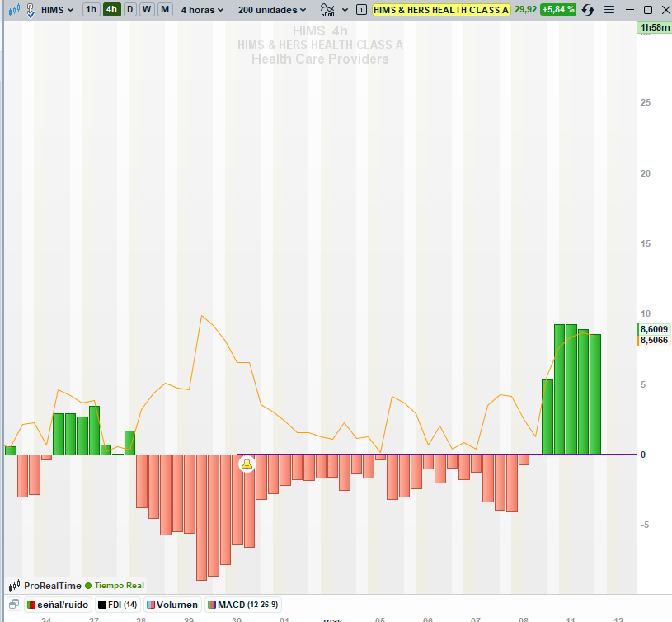Image resolution: width=672 pixels, height=622 pixels.
Task: Click the HIMS & HERS HEALTH CLASS A label
Action: coord(441,10)
